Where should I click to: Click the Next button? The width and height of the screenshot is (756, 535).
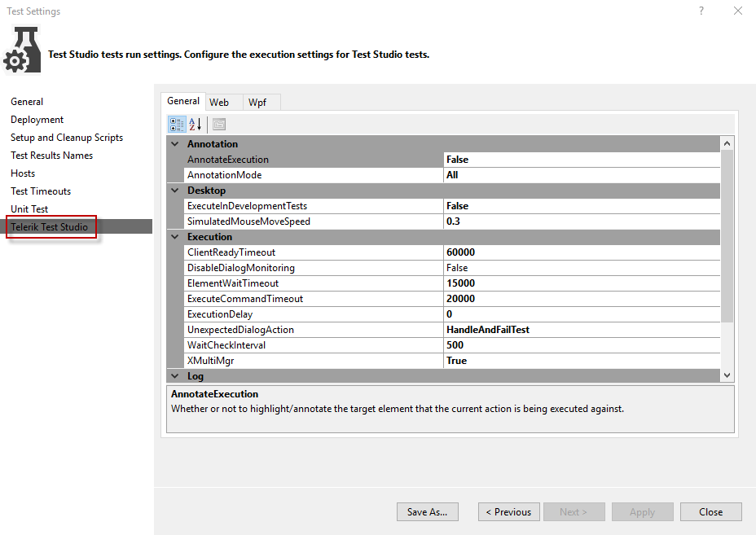pos(574,512)
